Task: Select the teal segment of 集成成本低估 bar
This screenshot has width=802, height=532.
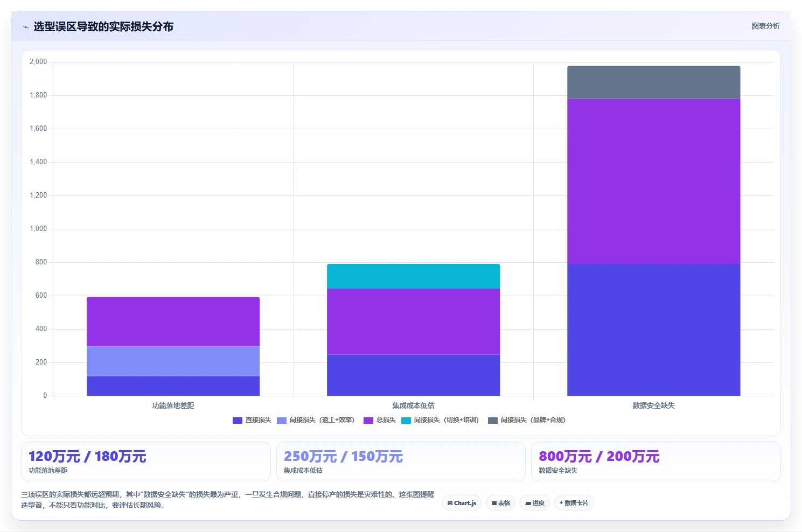Action: point(413,276)
